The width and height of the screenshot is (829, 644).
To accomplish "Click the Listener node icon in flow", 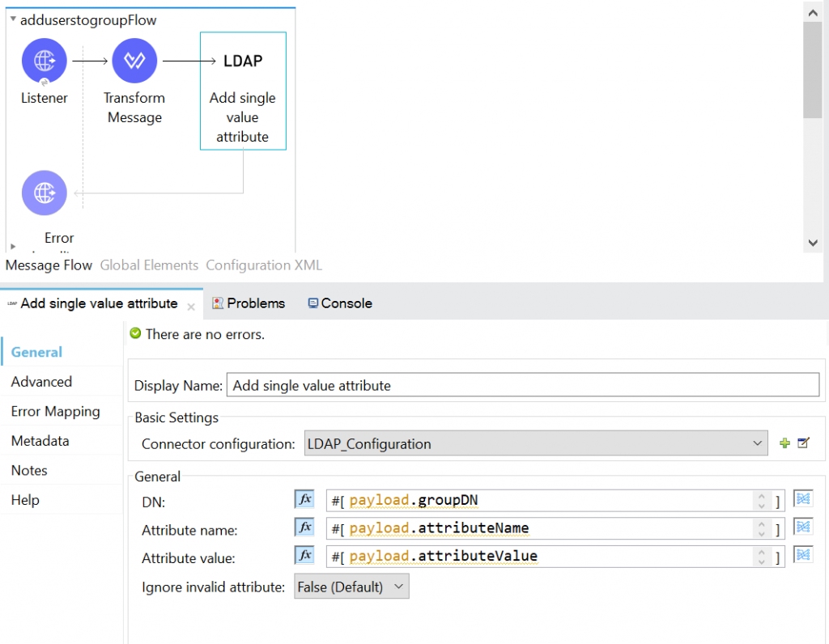I will coord(45,61).
